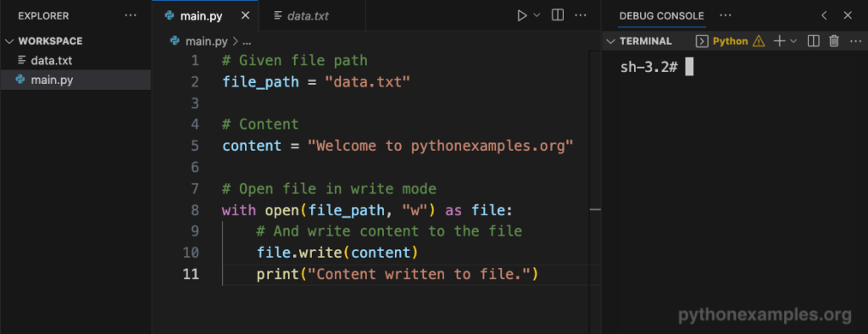Open Explorer more actions ellipsis
The image size is (868, 334).
(131, 15)
